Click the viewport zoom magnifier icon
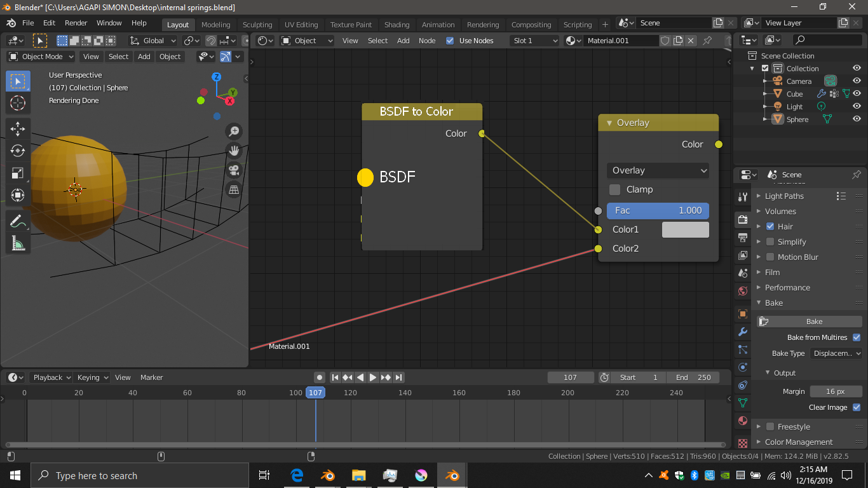The height and width of the screenshot is (488, 868). coord(234,132)
